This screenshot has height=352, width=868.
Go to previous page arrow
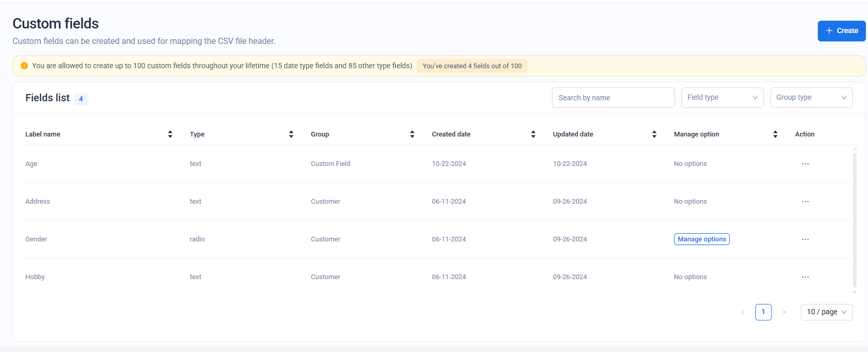point(743,312)
